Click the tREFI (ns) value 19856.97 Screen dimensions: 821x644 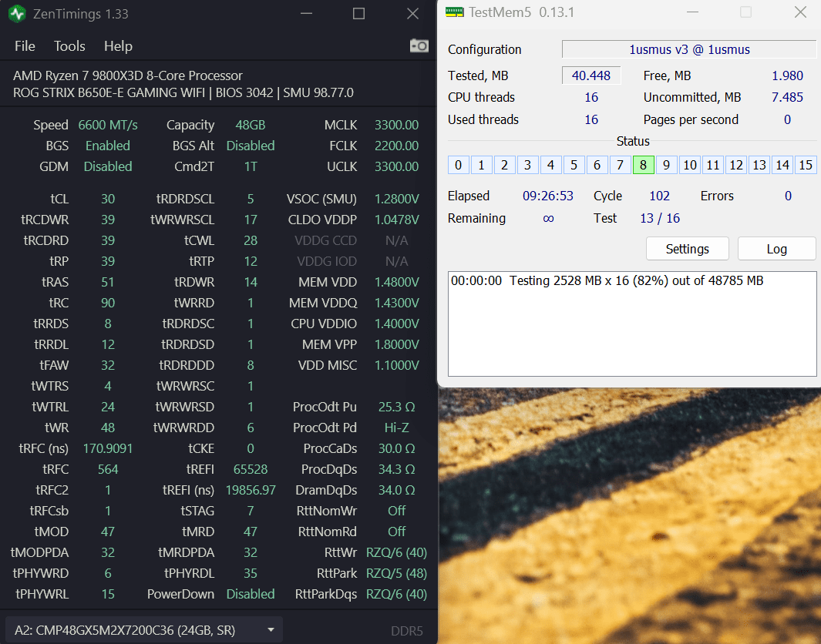click(251, 490)
